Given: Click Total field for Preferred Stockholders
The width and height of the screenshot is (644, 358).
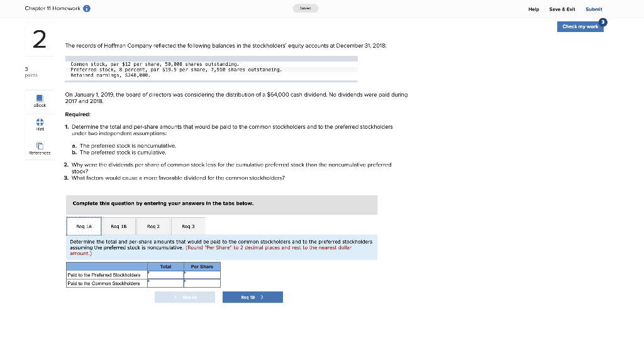Looking at the screenshot, I should [x=165, y=275].
